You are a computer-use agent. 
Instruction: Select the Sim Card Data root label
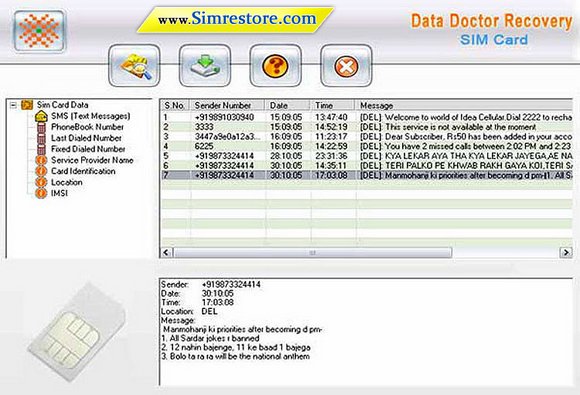63,105
